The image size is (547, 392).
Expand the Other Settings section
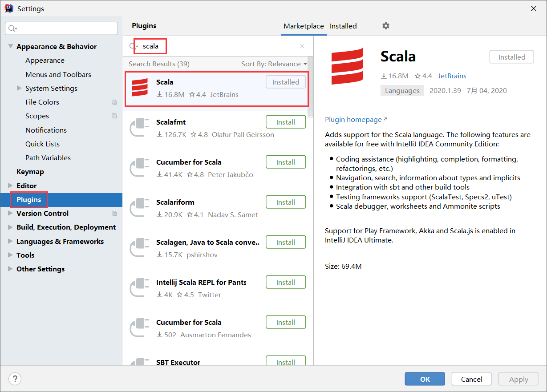click(x=11, y=269)
